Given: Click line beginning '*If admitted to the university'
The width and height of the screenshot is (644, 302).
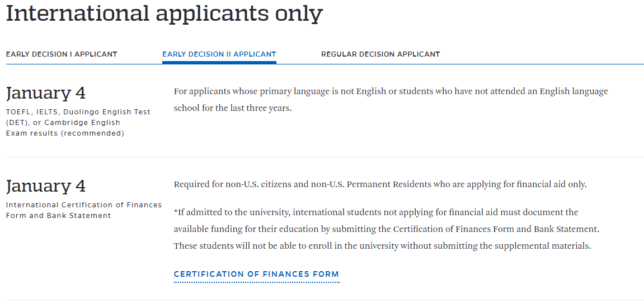Looking at the screenshot, I should tap(376, 212).
